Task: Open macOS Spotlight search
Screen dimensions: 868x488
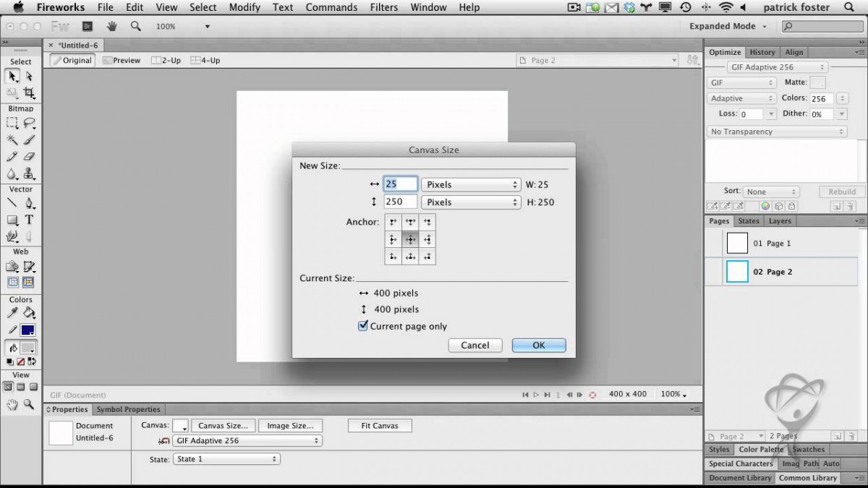Action: pos(849,7)
